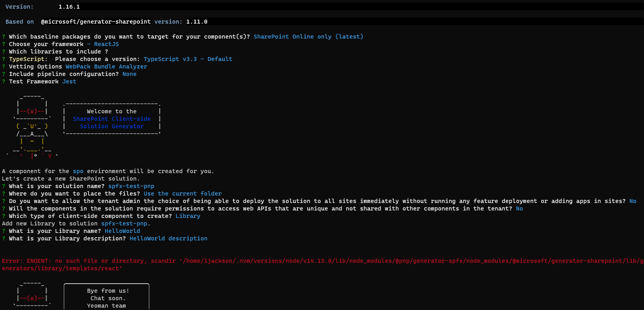Click "Let's create a new SharePoint solution." line

pos(71,179)
